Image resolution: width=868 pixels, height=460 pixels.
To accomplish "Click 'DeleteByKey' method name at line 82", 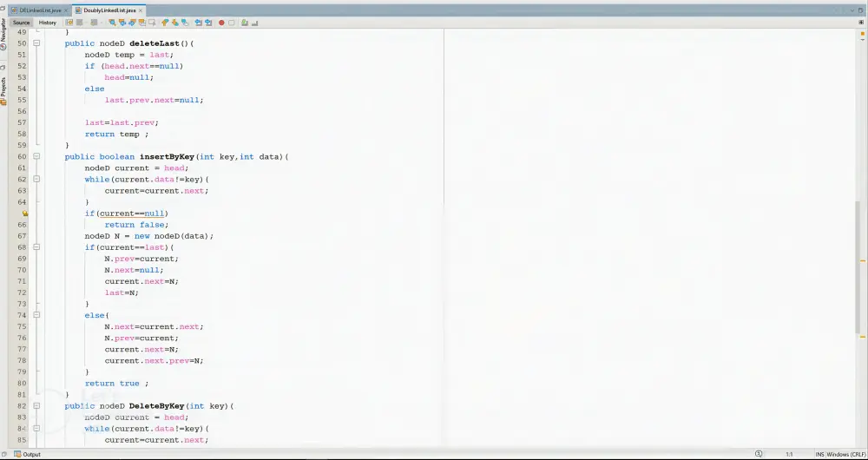I will [x=156, y=405].
